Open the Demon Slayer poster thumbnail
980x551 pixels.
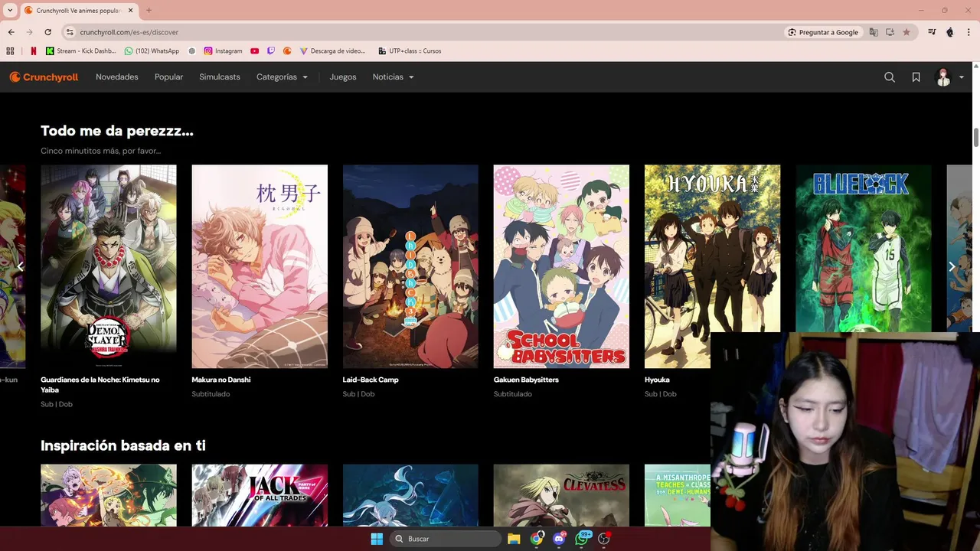coord(109,266)
